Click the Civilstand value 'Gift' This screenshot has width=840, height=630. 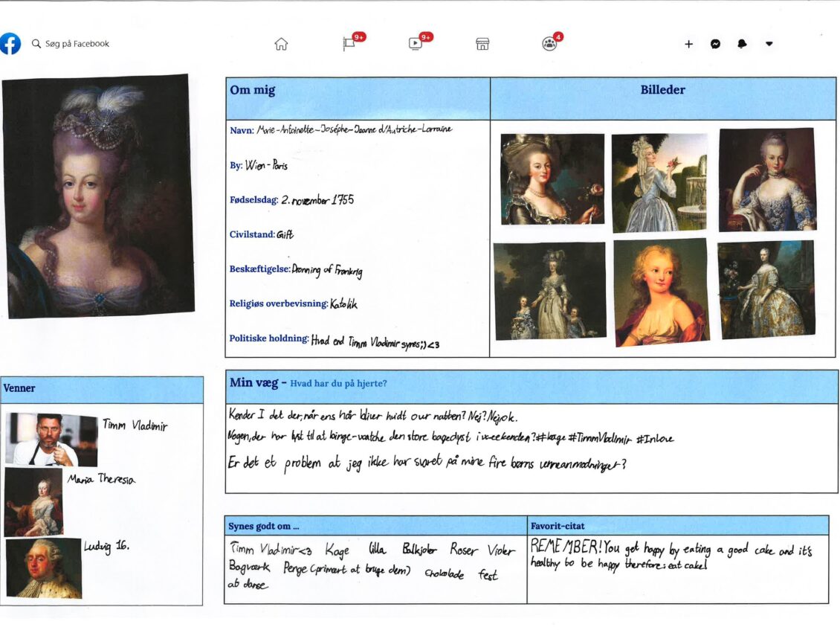point(285,234)
